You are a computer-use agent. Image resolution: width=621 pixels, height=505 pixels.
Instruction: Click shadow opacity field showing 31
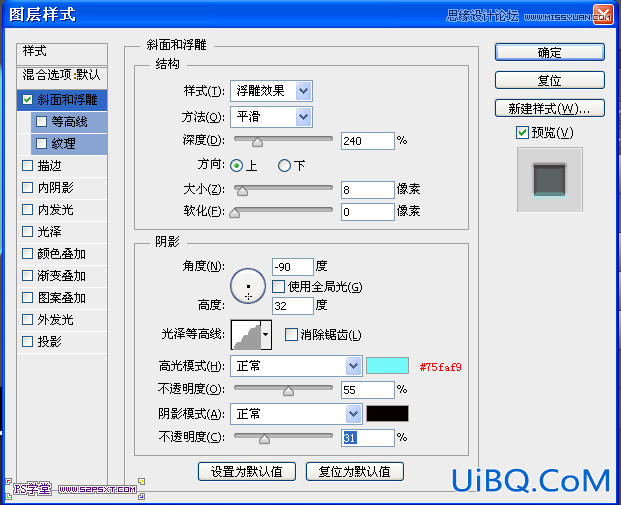tap(368, 438)
